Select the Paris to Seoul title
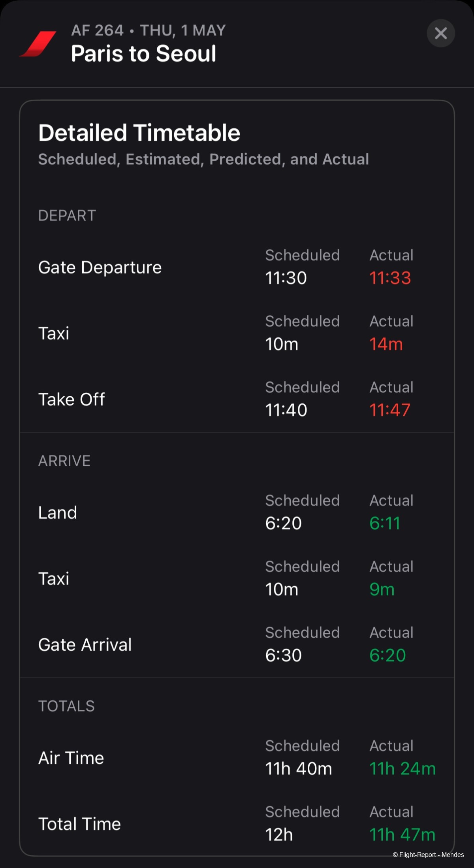 point(143,53)
